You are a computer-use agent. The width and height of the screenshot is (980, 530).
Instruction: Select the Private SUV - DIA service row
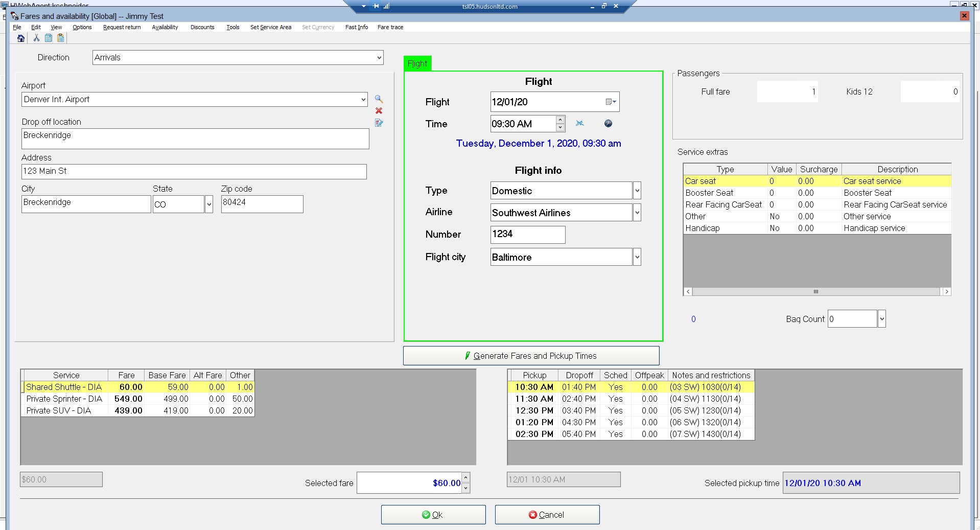(59, 410)
